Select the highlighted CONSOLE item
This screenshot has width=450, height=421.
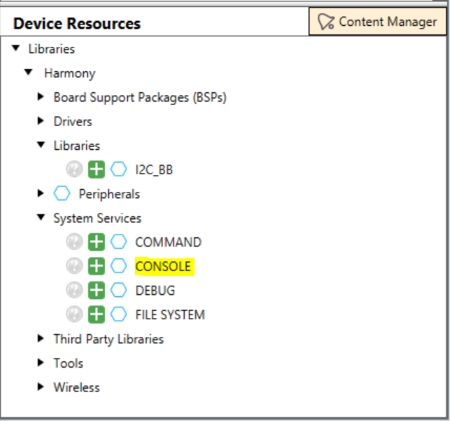[164, 266]
